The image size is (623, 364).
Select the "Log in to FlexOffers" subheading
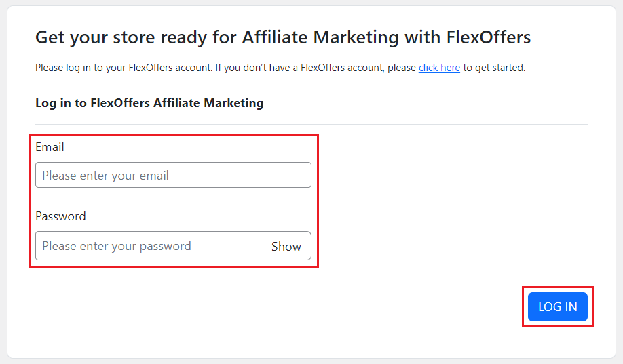[x=149, y=103]
